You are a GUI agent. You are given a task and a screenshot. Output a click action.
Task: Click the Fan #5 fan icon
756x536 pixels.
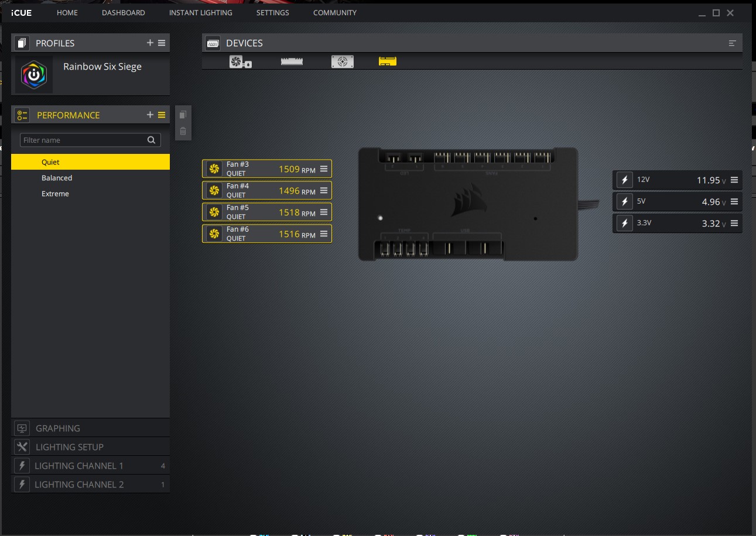tap(214, 212)
